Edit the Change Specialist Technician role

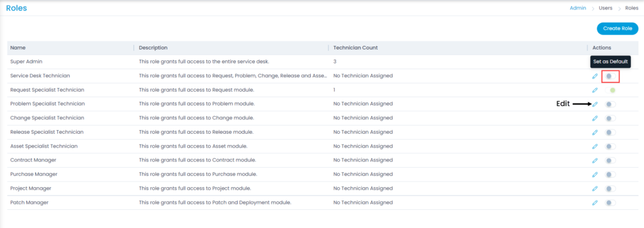pyautogui.click(x=595, y=119)
